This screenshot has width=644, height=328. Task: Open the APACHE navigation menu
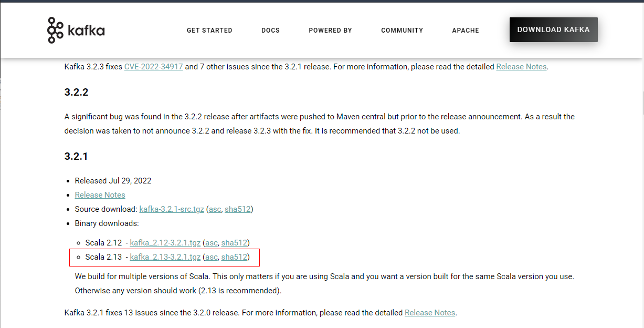click(x=466, y=30)
